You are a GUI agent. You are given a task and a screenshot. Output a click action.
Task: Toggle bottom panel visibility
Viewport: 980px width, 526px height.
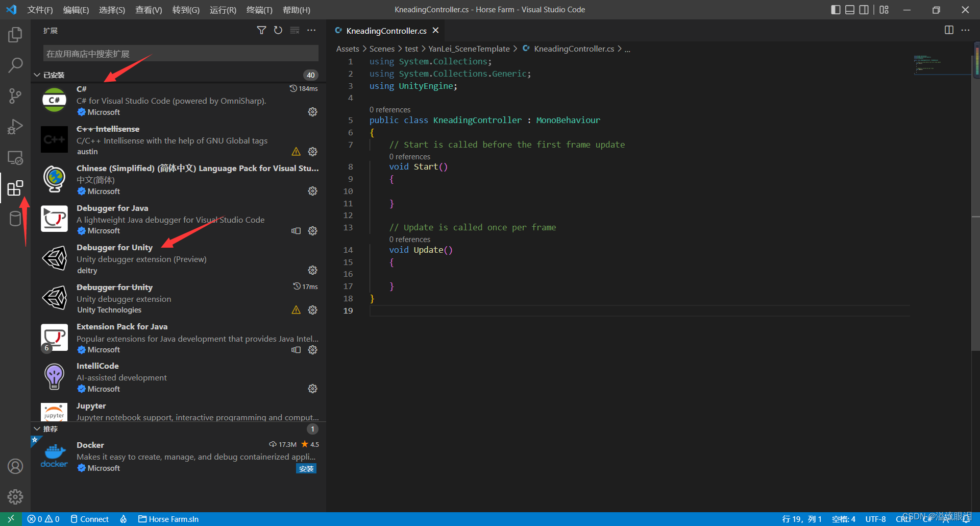850,10
